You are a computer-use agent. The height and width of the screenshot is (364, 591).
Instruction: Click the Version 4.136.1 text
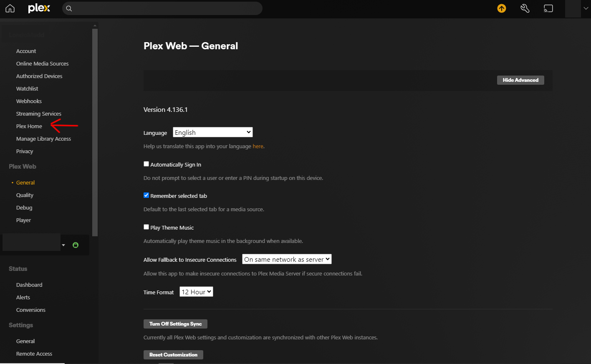165,109
